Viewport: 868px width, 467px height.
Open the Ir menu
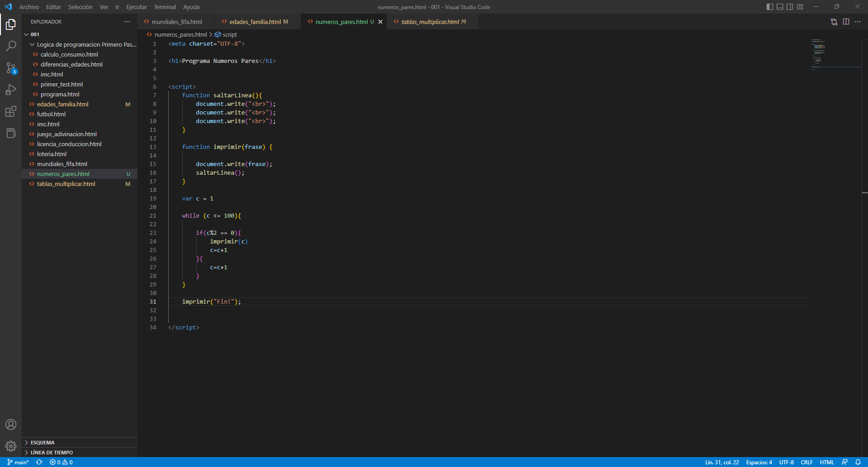coord(117,7)
